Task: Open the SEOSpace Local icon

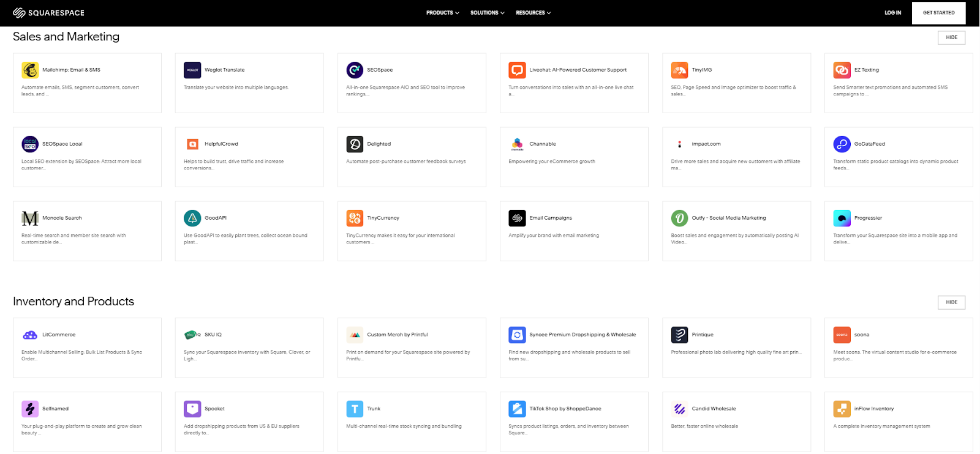Action: [x=30, y=144]
